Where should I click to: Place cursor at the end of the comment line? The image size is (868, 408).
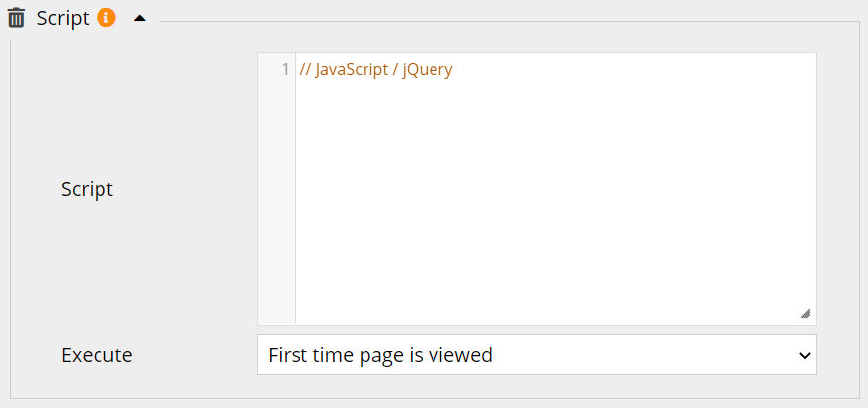pos(454,70)
